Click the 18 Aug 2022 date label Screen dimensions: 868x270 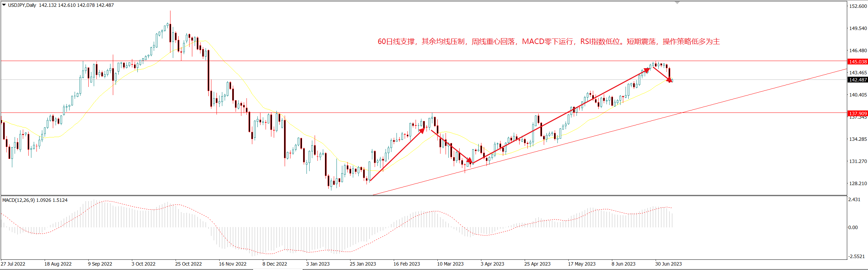pos(58,264)
